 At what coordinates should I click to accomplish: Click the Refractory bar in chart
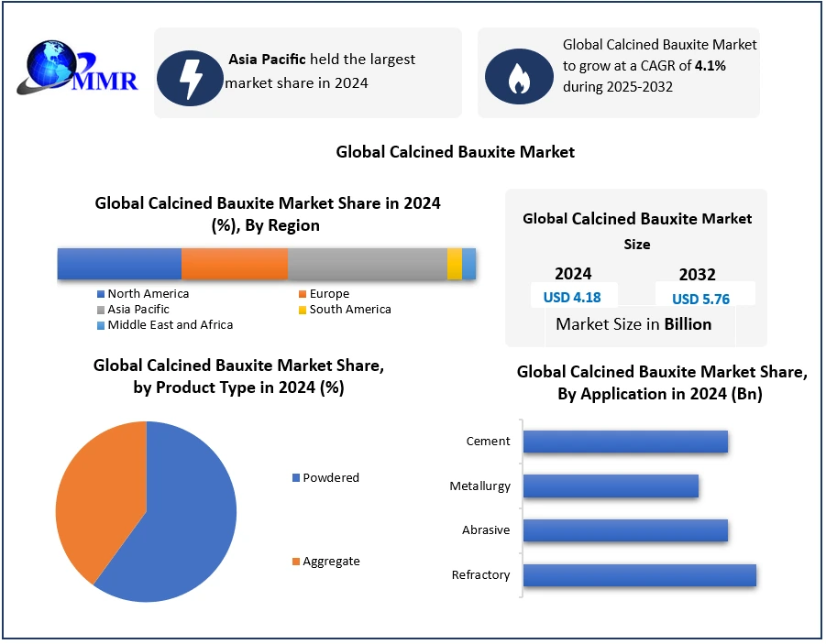point(639,575)
